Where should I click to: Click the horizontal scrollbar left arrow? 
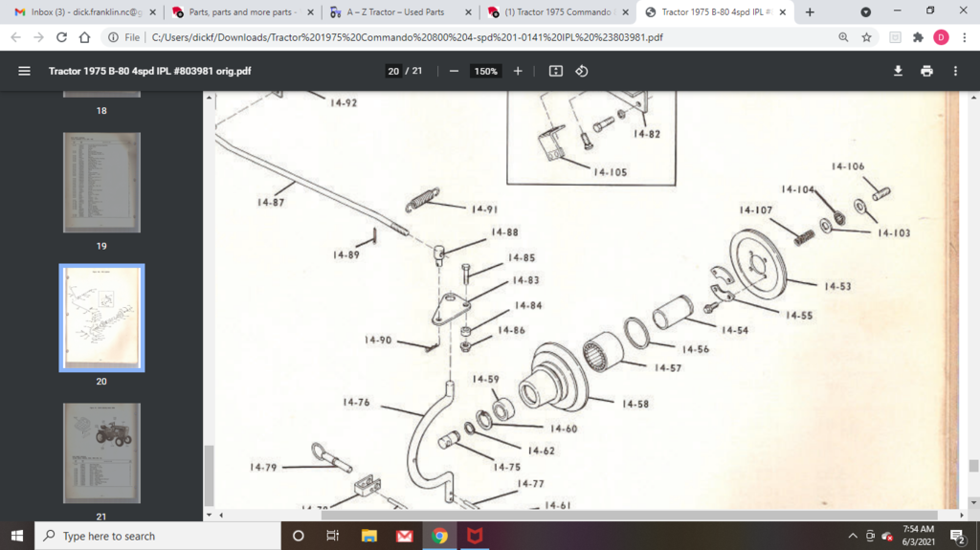[x=221, y=516]
